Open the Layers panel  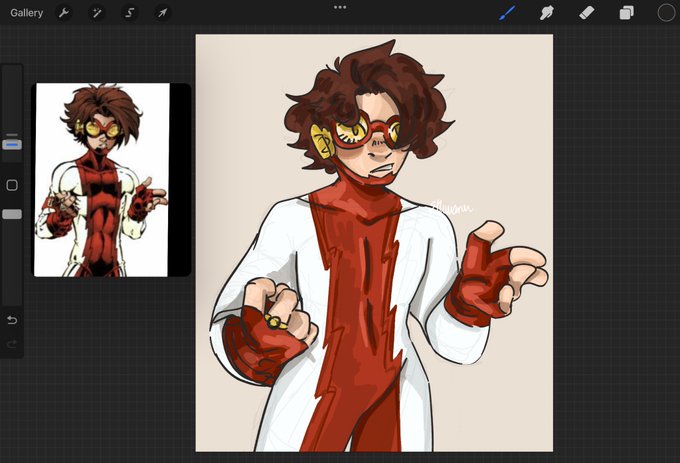click(627, 13)
